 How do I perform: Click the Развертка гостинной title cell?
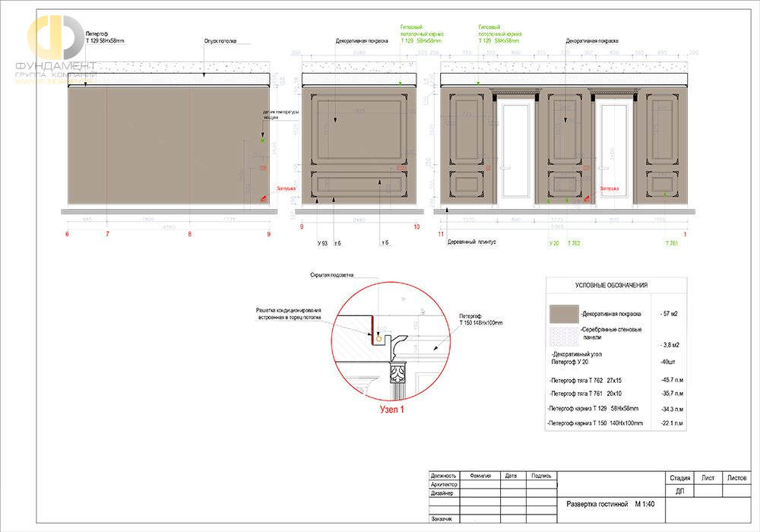tap(611, 504)
